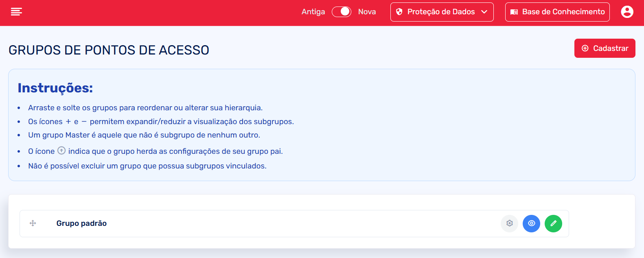Toggle the Antiga/Nova version switch
Screen dimensions: 644x258
342,12
